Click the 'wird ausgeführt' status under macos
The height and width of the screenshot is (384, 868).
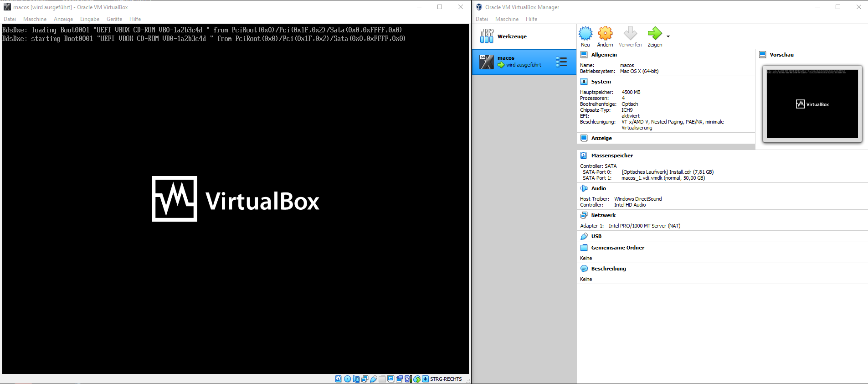[x=524, y=65]
